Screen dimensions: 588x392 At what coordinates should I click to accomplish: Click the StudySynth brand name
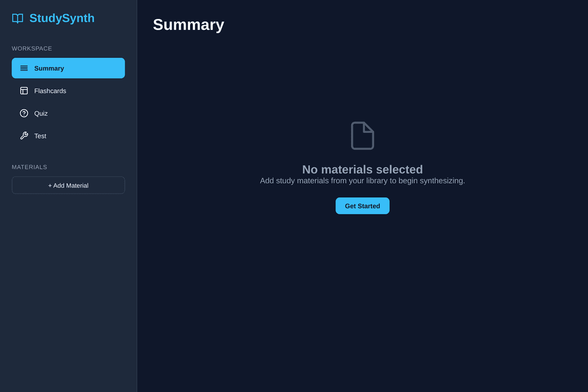tap(62, 18)
